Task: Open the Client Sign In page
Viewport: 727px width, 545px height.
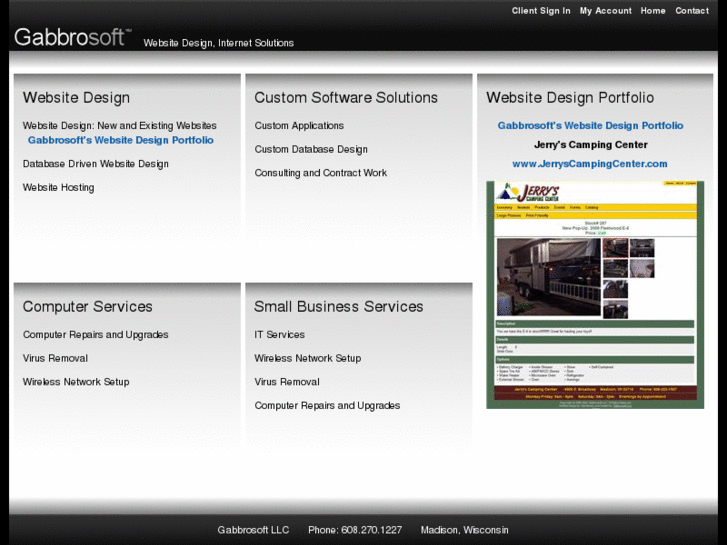Action: [541, 11]
